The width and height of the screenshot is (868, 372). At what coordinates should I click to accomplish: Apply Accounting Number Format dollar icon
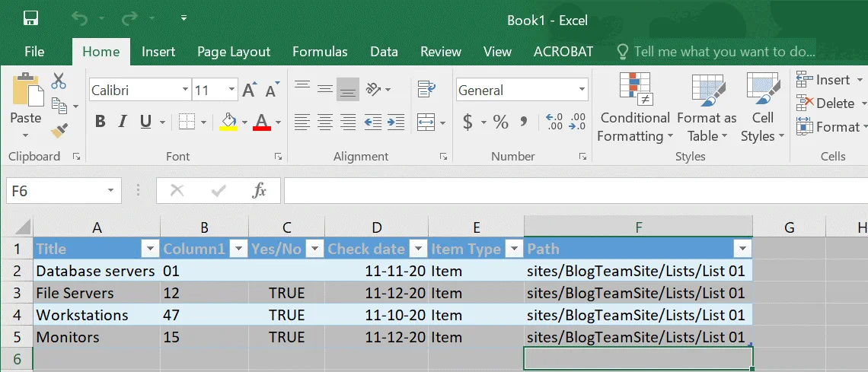468,122
